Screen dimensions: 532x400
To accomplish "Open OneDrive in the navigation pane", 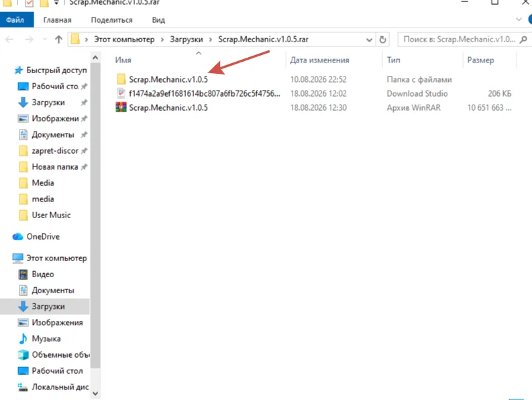I will click(43, 237).
